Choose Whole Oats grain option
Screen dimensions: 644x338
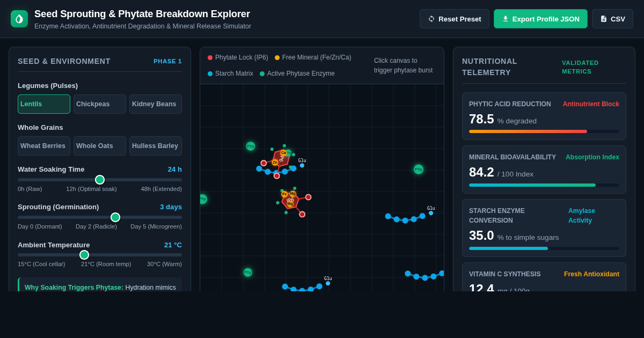[x=100, y=146]
